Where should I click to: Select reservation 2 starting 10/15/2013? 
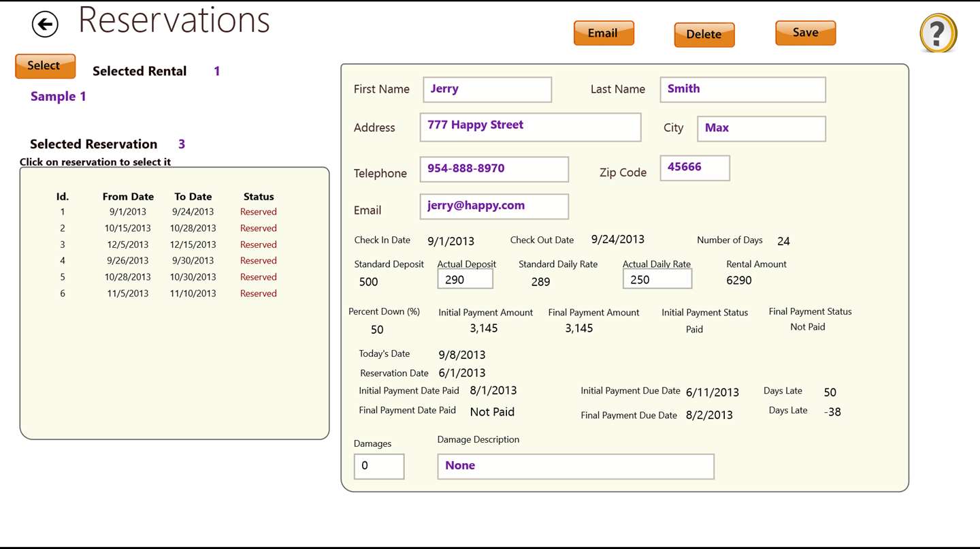pyautogui.click(x=167, y=228)
